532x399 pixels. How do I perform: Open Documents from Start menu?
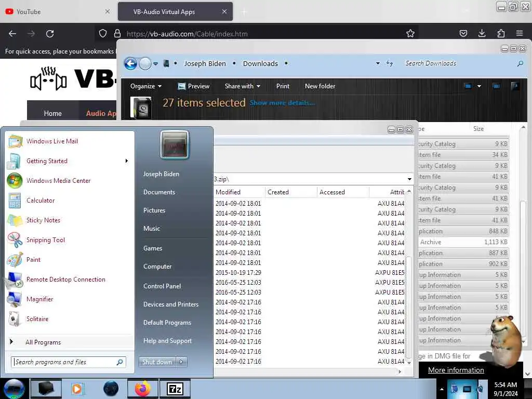(x=159, y=192)
